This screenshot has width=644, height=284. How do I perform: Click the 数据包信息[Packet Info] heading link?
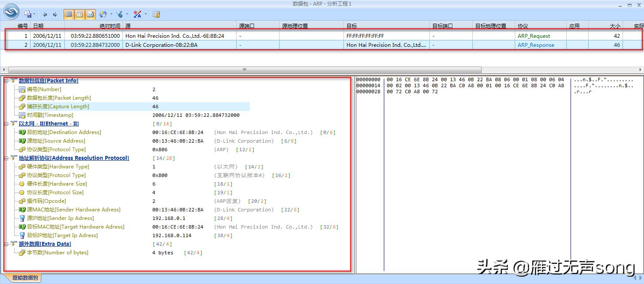49,81
